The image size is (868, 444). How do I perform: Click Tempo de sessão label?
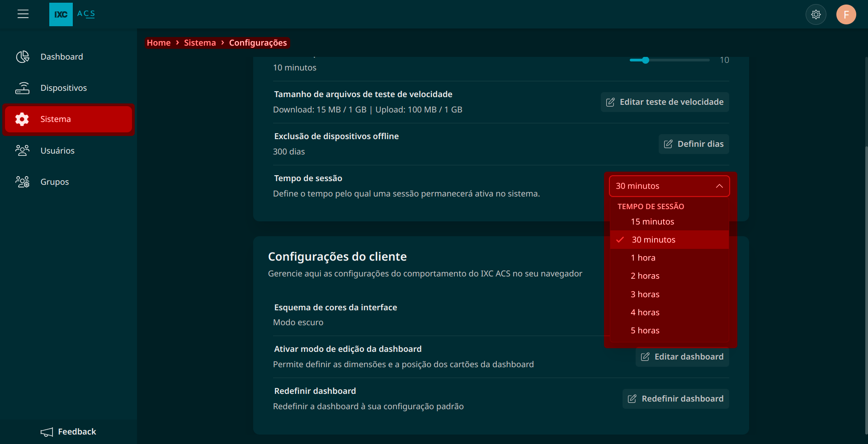[308, 178]
